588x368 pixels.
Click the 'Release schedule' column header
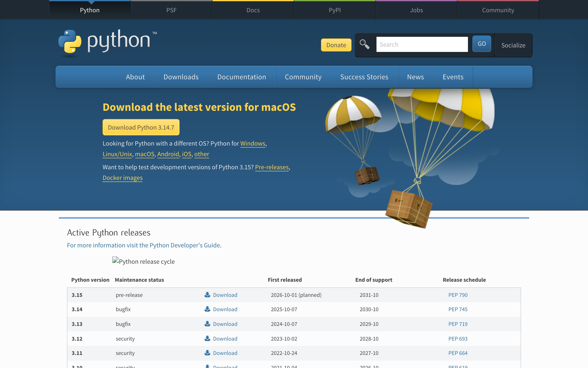tap(464, 280)
